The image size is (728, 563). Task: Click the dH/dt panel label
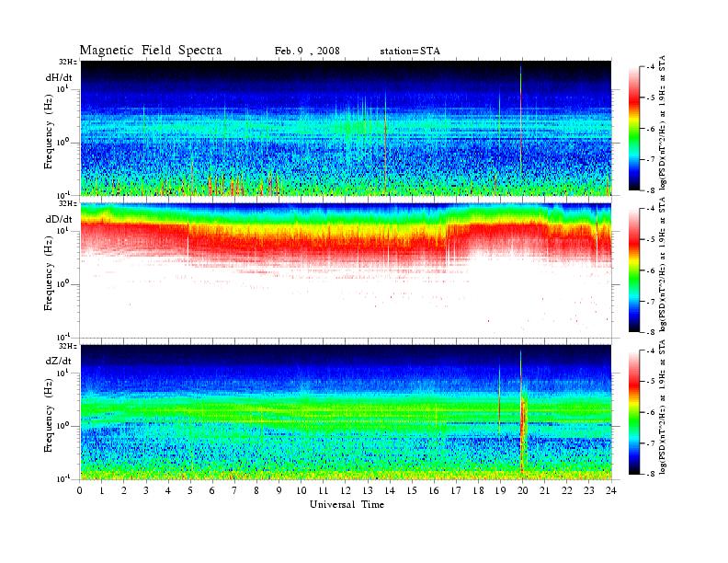tap(59, 77)
